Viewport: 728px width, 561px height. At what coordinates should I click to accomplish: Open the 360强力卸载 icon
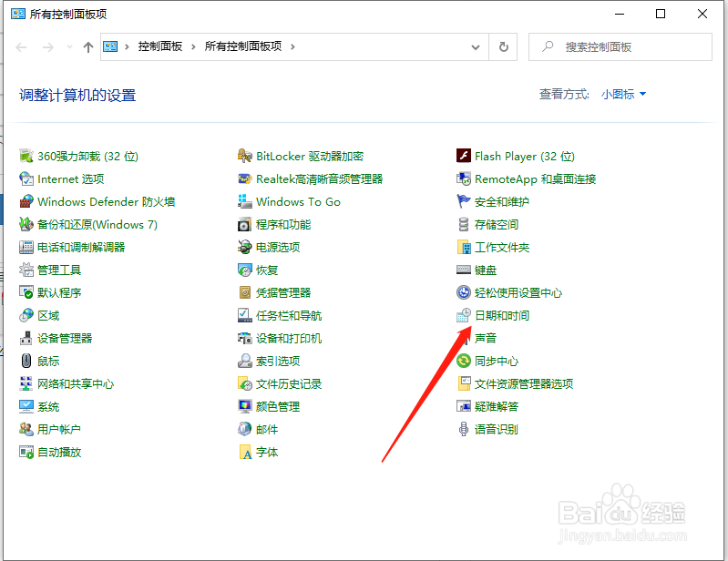point(26,156)
